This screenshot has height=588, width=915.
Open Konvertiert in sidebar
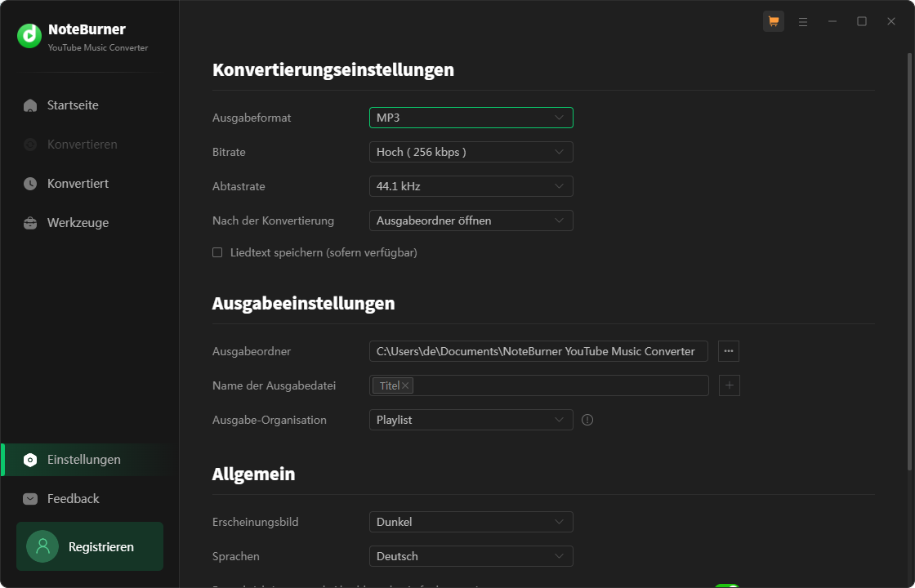click(89, 184)
